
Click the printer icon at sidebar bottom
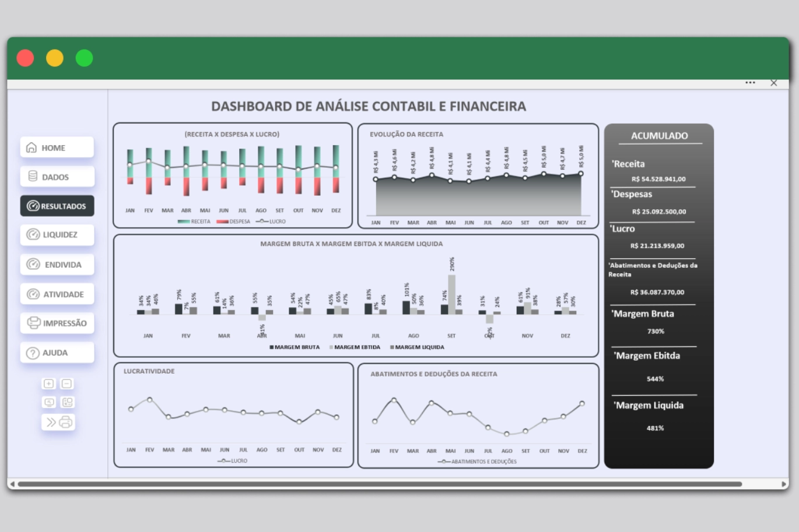click(x=66, y=422)
